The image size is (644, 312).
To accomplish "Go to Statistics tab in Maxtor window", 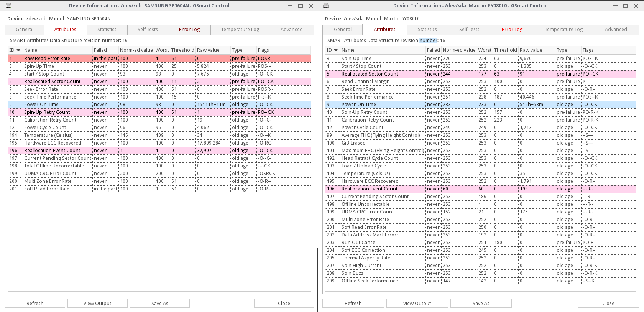I will [x=427, y=30].
